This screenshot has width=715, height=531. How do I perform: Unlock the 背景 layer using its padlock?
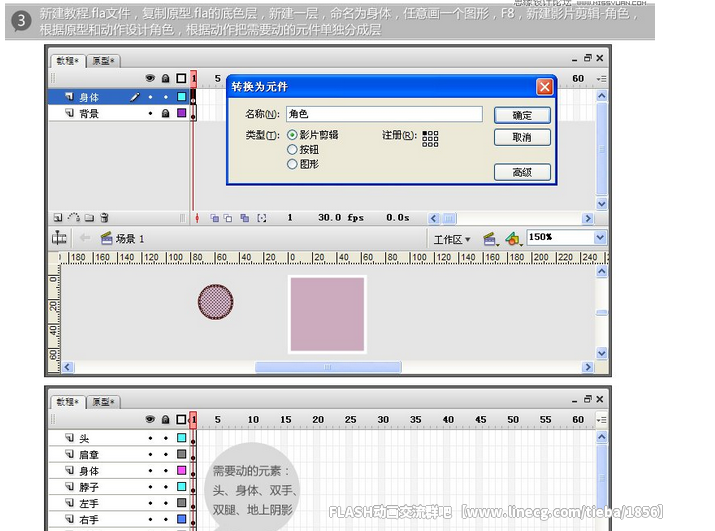coord(166,113)
